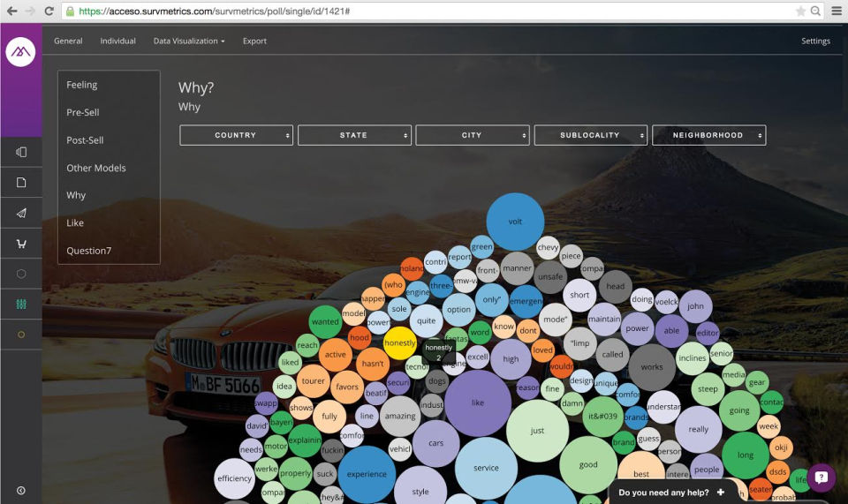Click the light blue 'option' bubble

tap(458, 310)
